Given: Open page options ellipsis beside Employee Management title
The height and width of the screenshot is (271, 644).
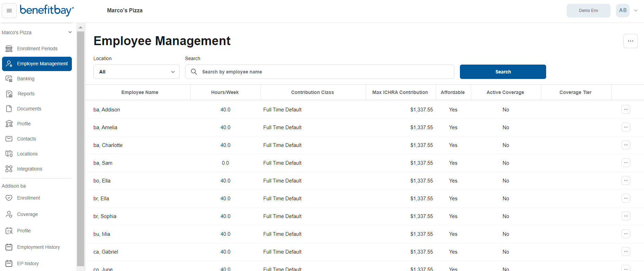Looking at the screenshot, I should 630,41.
